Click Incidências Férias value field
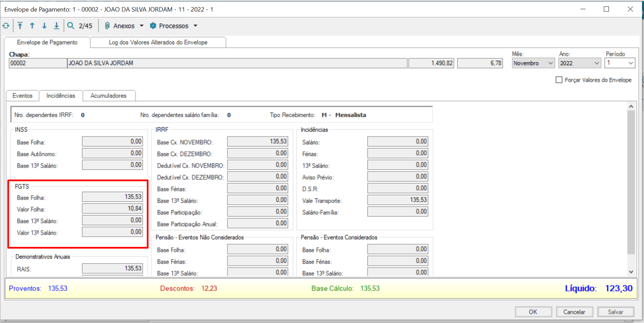The height and width of the screenshot is (323, 644). point(398,153)
